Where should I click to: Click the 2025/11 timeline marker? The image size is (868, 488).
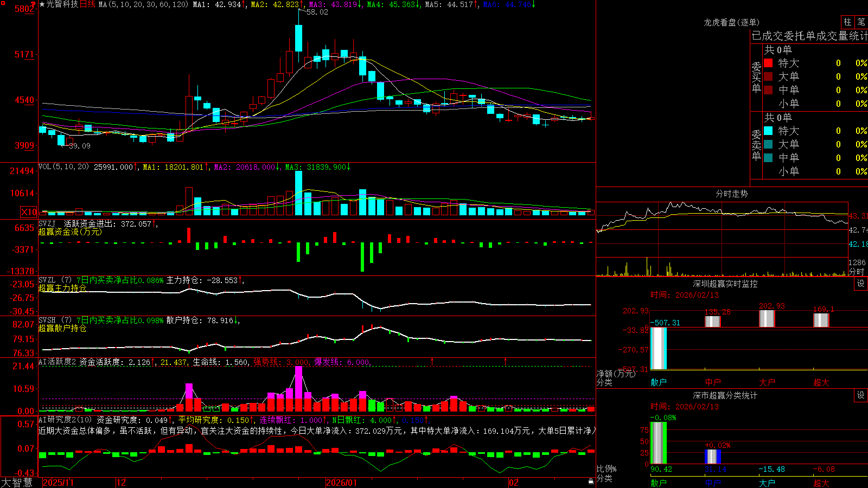(x=58, y=483)
